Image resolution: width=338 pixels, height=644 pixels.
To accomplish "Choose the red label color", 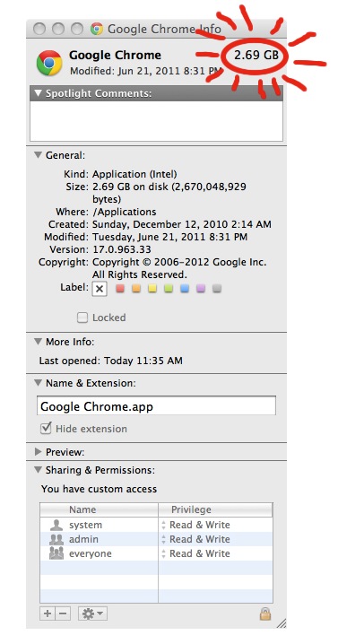I will pos(120,288).
